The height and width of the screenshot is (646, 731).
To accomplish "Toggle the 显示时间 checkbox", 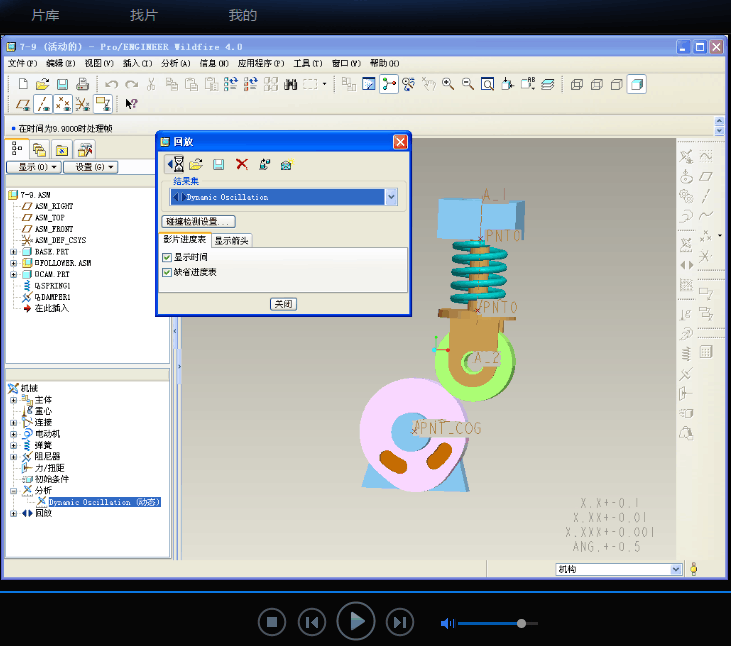I will point(168,258).
